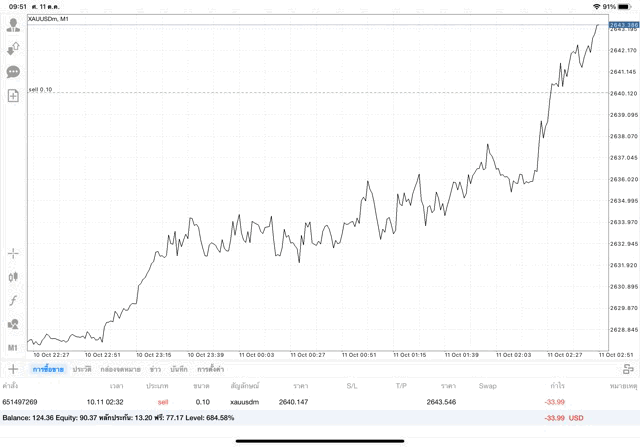The image size is (640, 447).
Task: Switch to the กล่องจดหมาย mailbox tab
Action: [120, 369]
